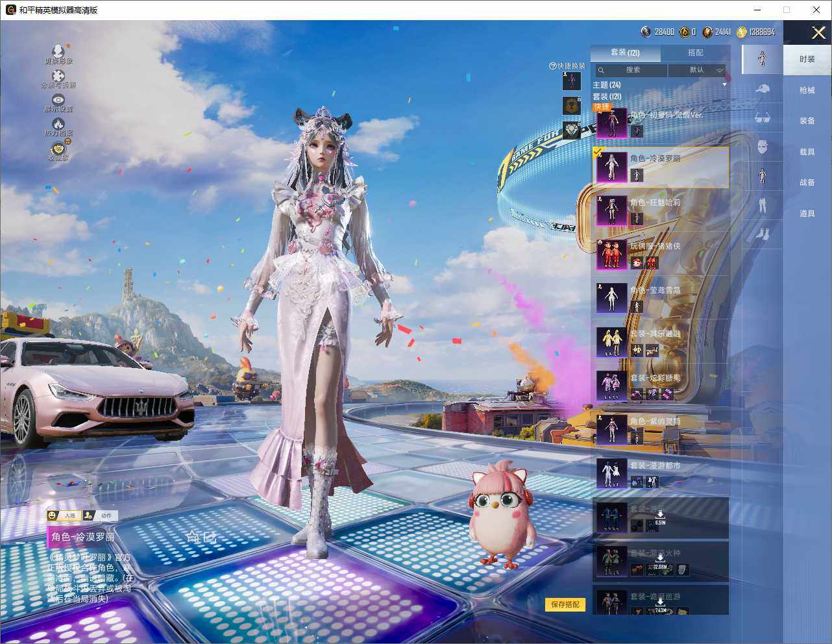
Task: Choose the pants category icon
Action: tap(762, 205)
